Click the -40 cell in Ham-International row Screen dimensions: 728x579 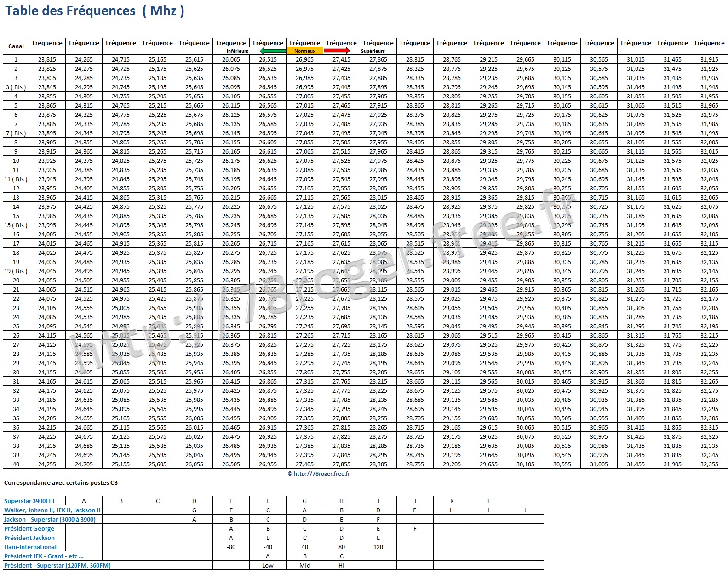click(x=268, y=547)
